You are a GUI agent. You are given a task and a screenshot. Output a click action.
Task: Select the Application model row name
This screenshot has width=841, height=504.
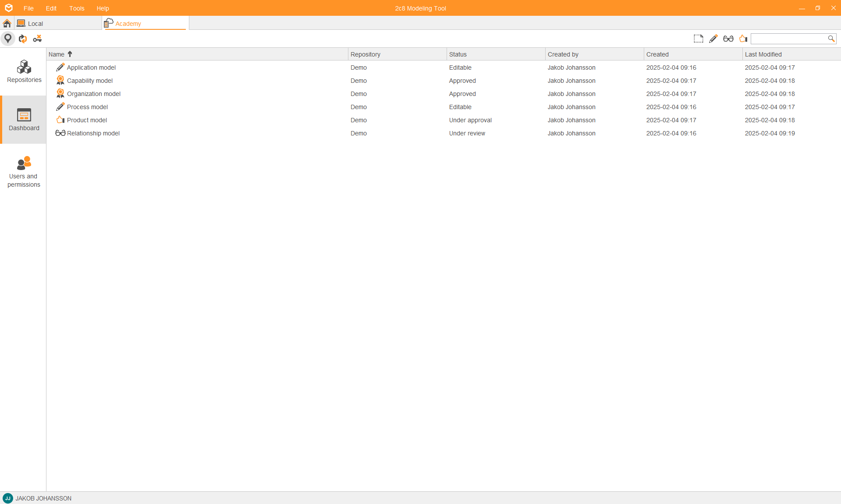coord(91,67)
